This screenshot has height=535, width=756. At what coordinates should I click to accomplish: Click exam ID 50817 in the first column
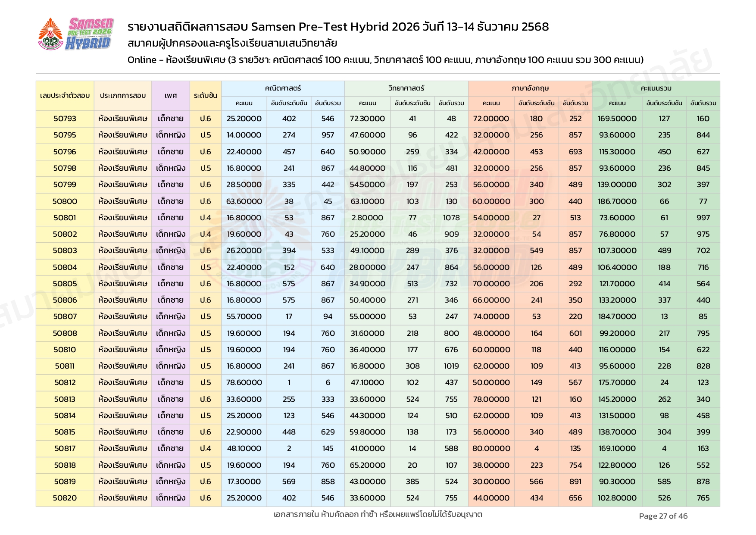click(x=65, y=448)
